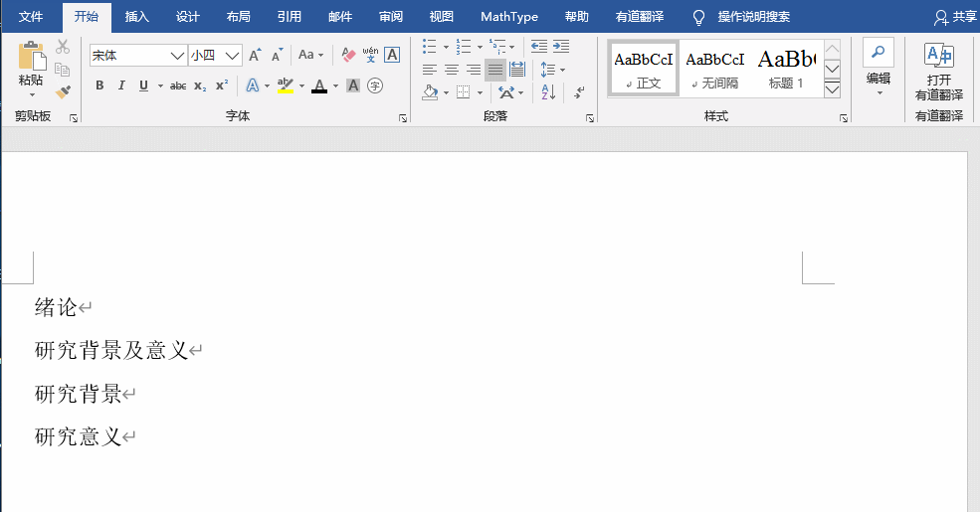Viewport: 980px width, 512px height.
Task: Switch to the 设计 tab
Action: click(x=187, y=17)
